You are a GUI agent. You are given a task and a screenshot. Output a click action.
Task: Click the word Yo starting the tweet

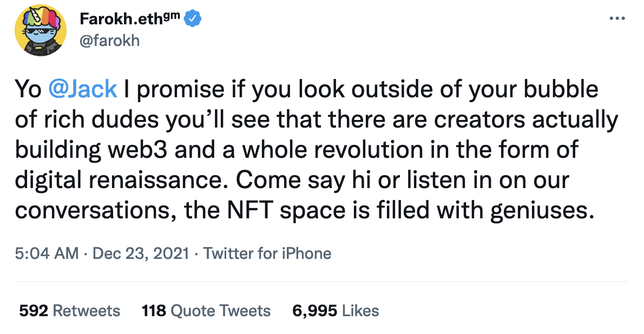click(x=28, y=89)
